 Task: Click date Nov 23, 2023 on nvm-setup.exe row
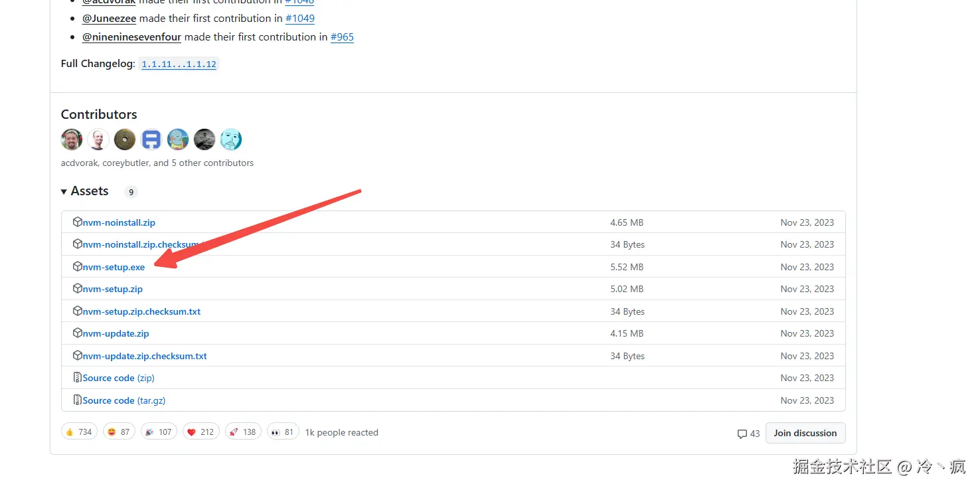click(x=807, y=267)
